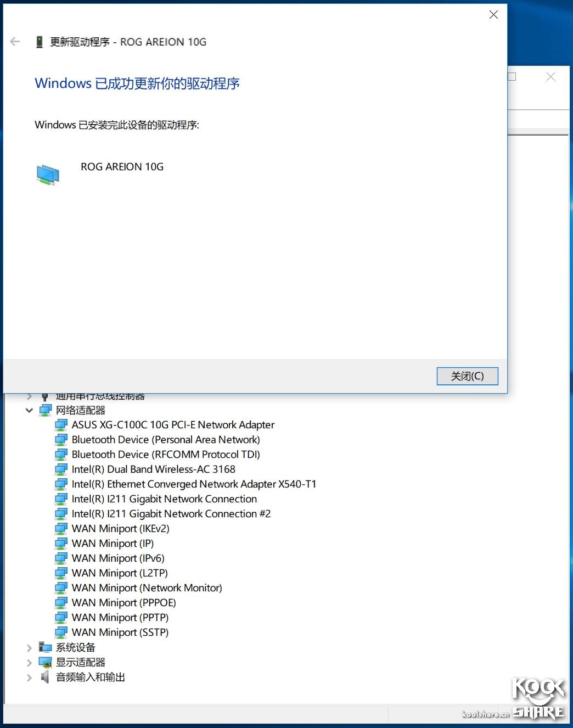This screenshot has height=728, width=573.
Task: Select WAN Miniport (L2TP) entry
Action: (x=120, y=573)
